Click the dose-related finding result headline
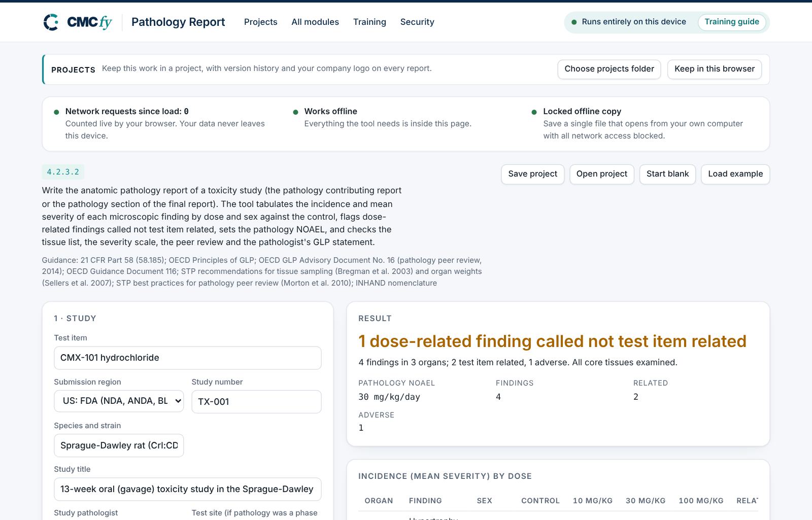Screen dimensions: 812x520 click(552, 341)
